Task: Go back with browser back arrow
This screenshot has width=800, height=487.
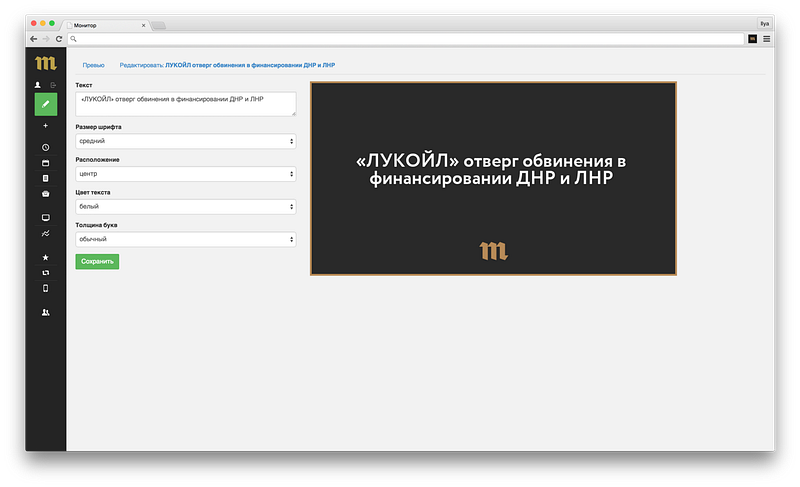Action: (34, 39)
